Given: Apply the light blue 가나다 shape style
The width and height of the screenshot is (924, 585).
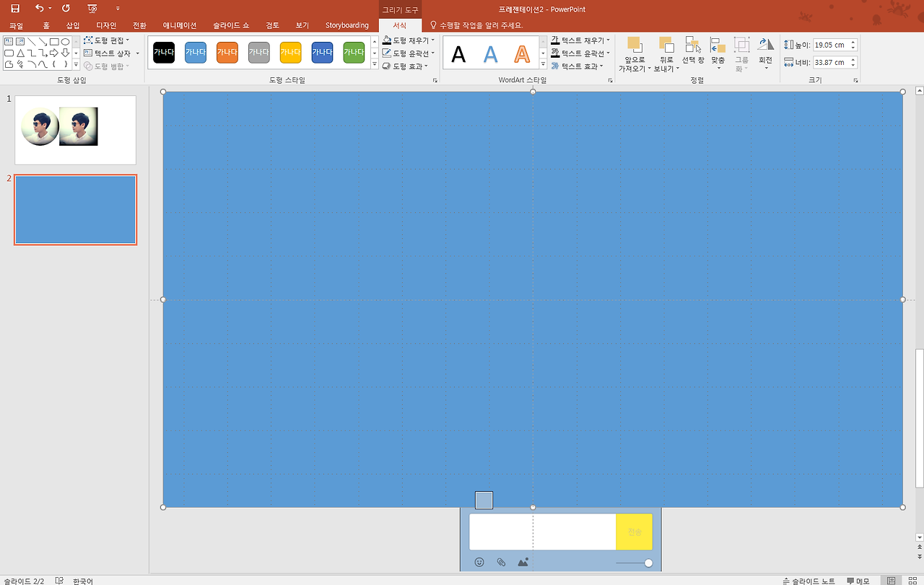Looking at the screenshot, I should click(x=196, y=52).
